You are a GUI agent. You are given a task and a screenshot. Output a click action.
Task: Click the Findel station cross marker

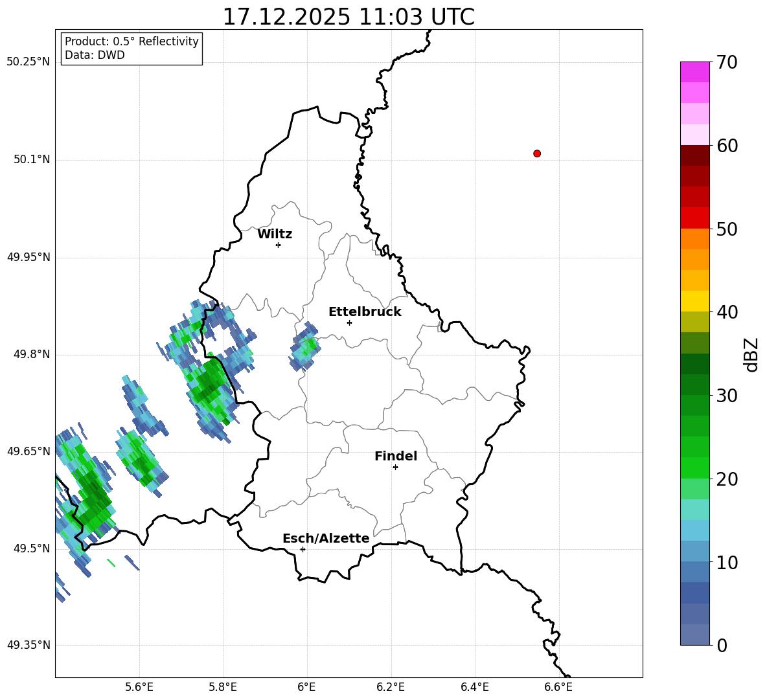point(395,468)
